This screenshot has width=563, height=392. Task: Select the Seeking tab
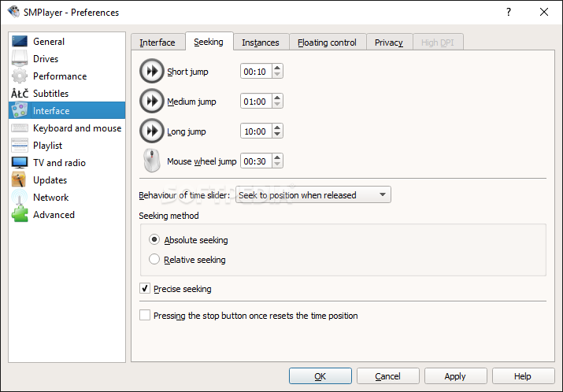point(209,42)
